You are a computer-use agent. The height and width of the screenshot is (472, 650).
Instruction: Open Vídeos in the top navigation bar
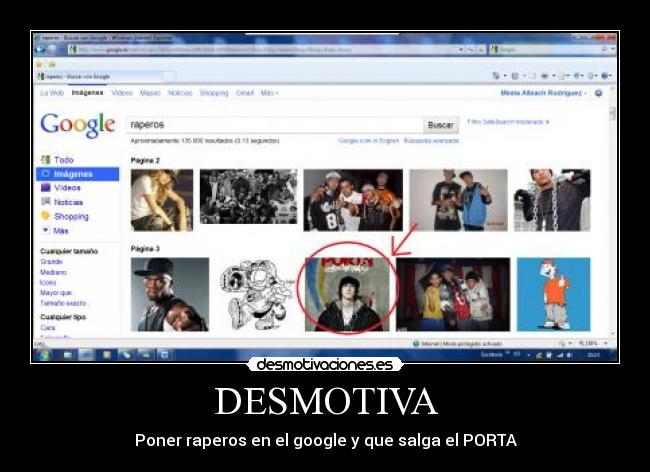click(122, 93)
